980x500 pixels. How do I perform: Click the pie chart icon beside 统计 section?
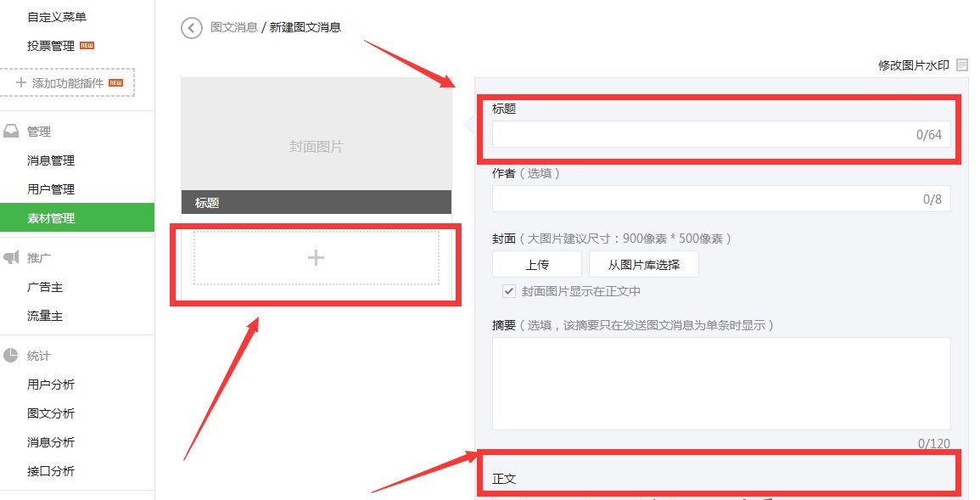coord(11,355)
